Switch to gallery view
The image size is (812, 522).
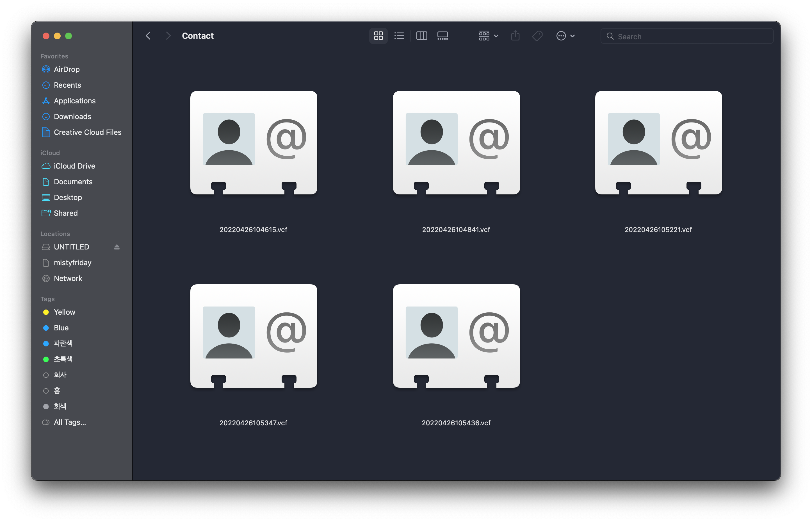click(x=443, y=36)
